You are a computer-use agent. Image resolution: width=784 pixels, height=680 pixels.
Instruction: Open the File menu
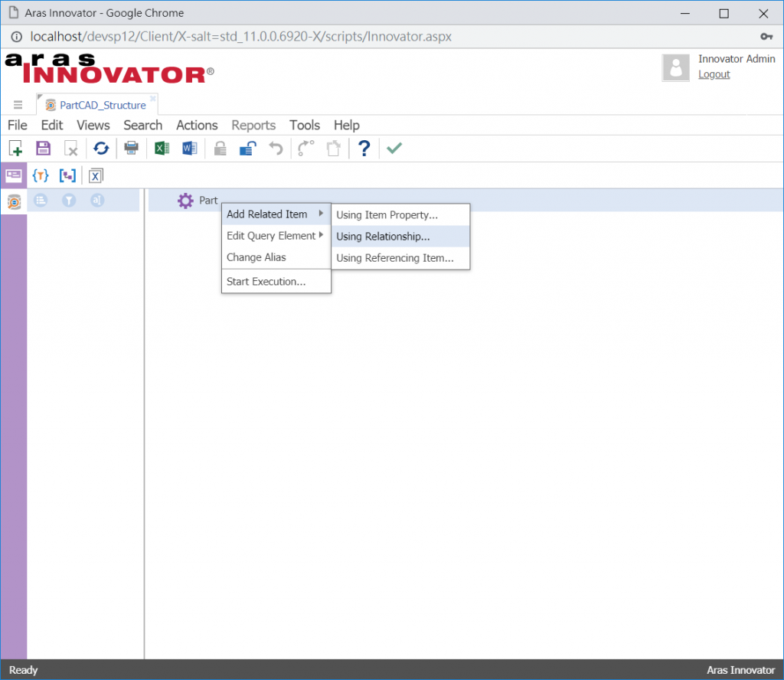[18, 125]
